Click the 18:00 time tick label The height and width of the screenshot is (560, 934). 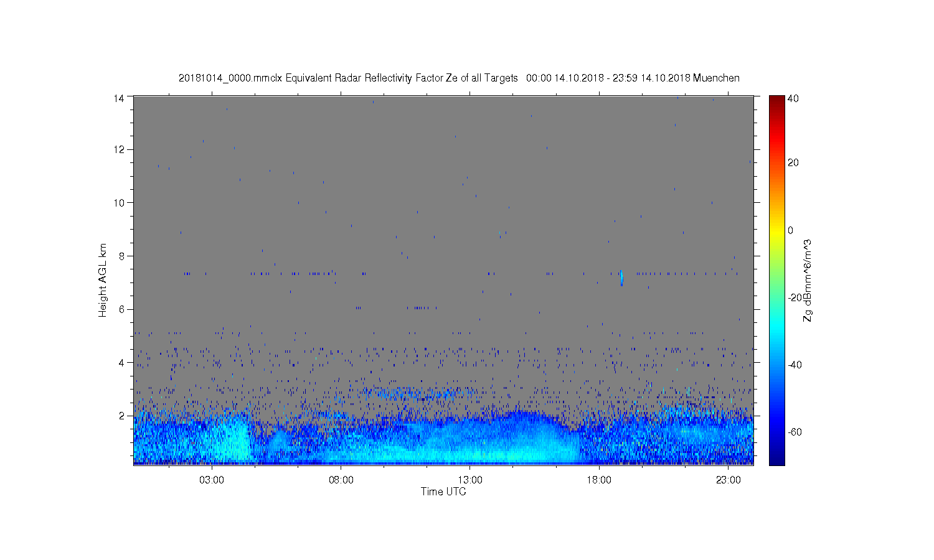599,480
